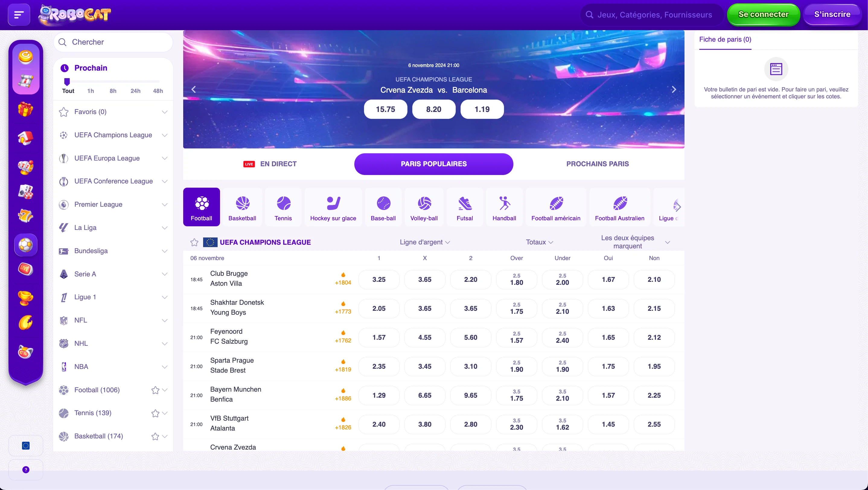Image resolution: width=868 pixels, height=490 pixels.
Task: Select the Futsal sport tile
Action: pos(465,207)
